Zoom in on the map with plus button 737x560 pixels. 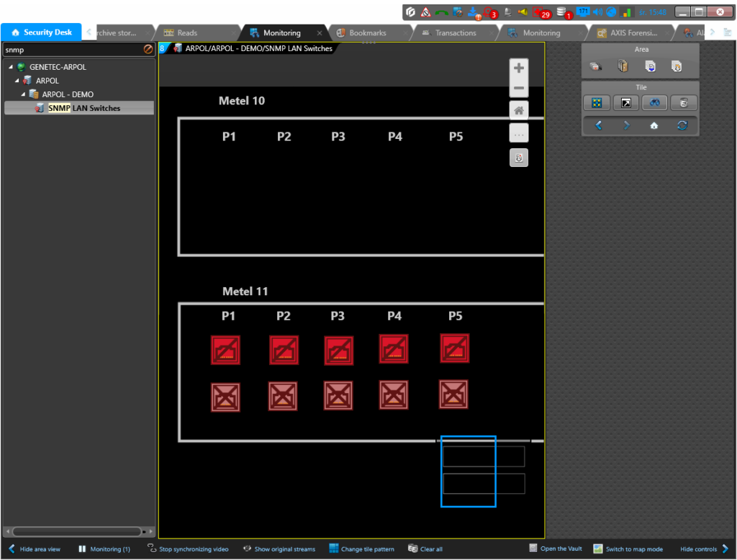[518, 68]
